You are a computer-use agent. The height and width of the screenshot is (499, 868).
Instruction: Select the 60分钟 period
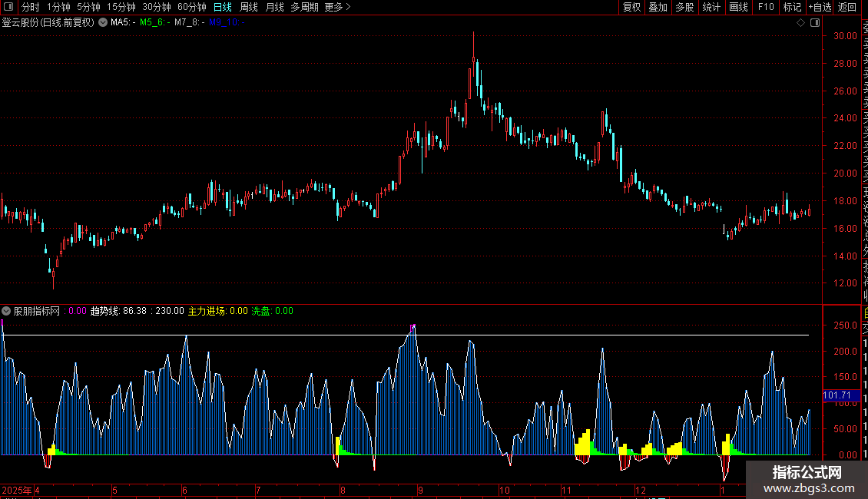tap(191, 7)
